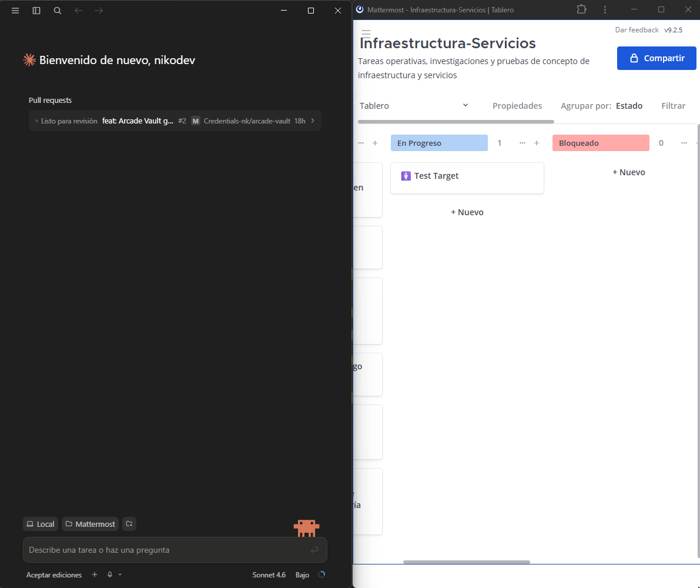This screenshot has width=700, height=588.
Task: Open the Sonnet 4.6 model selector
Action: pyautogui.click(x=269, y=575)
